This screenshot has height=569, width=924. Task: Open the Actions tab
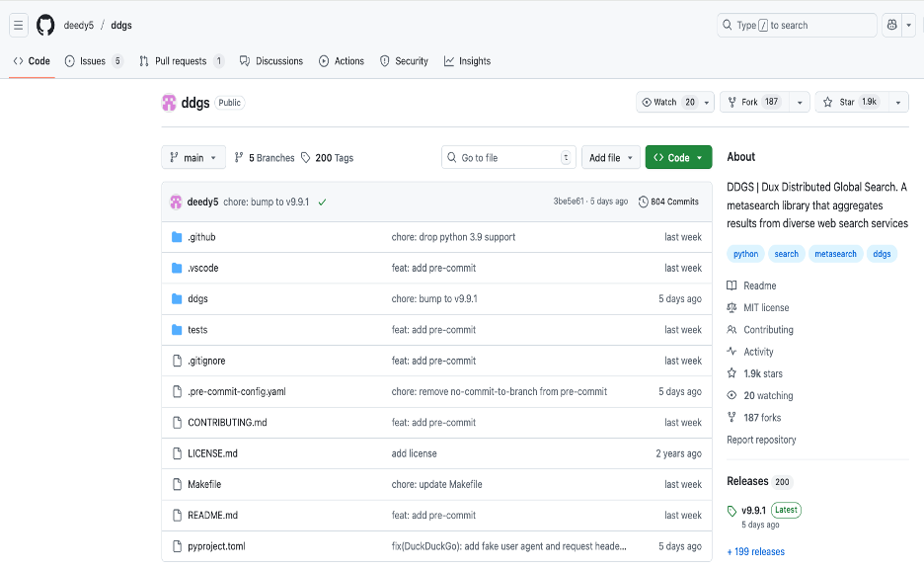(341, 61)
